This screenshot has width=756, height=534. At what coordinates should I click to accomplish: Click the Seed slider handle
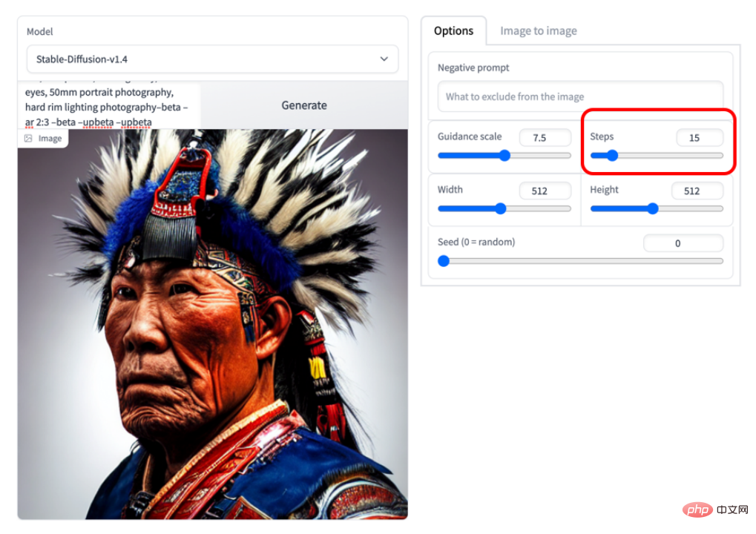click(x=444, y=261)
